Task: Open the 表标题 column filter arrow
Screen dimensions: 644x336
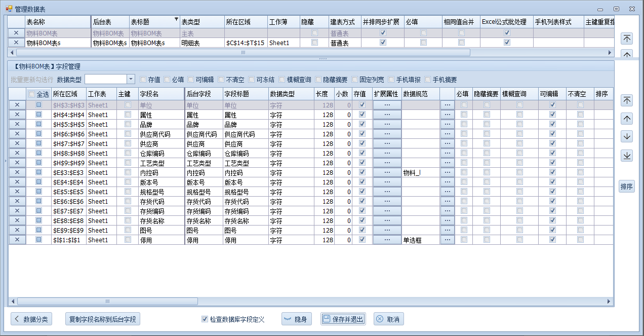Action: coord(176,20)
